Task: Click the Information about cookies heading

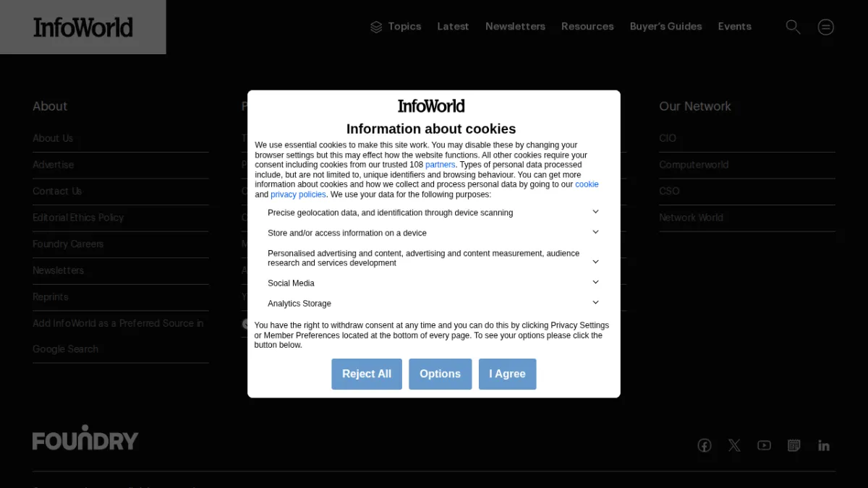Action: (x=431, y=129)
